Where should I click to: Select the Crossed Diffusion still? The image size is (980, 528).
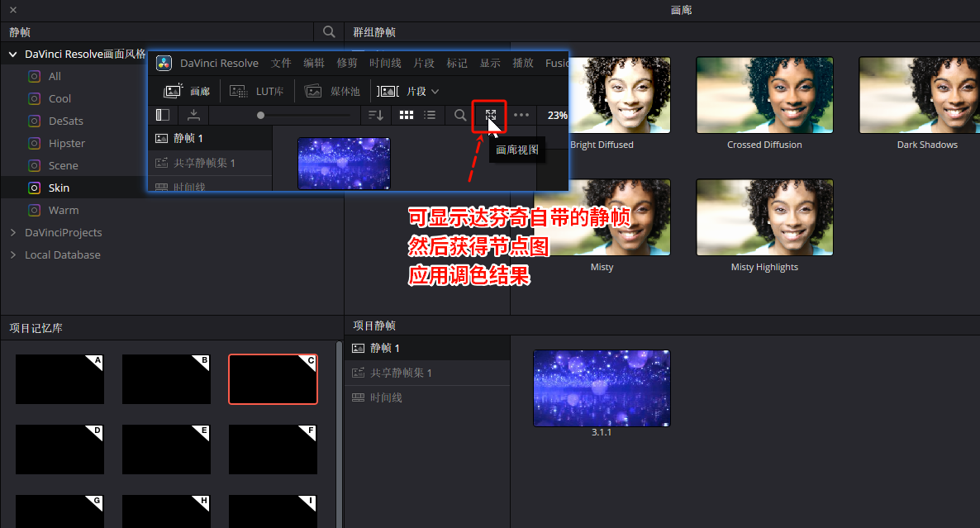click(x=764, y=95)
